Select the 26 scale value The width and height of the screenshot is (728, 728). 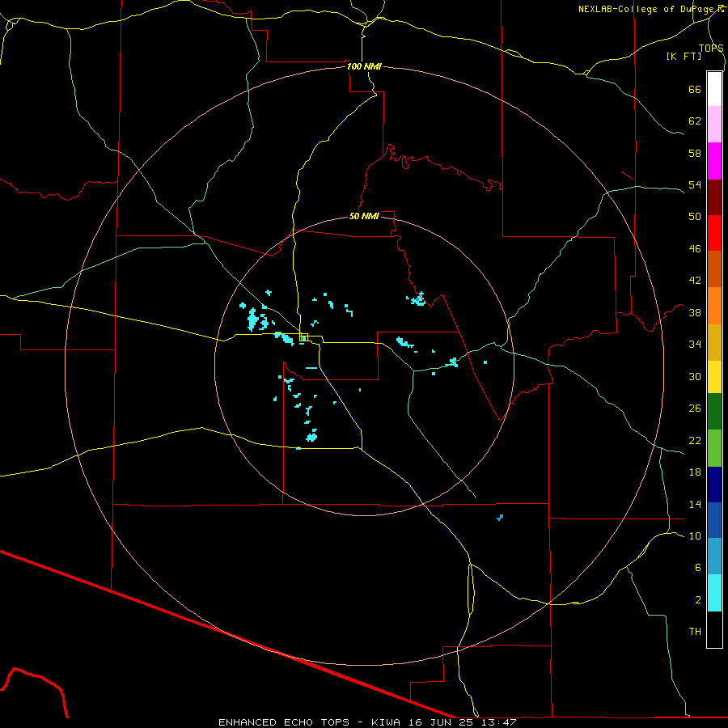click(x=695, y=408)
